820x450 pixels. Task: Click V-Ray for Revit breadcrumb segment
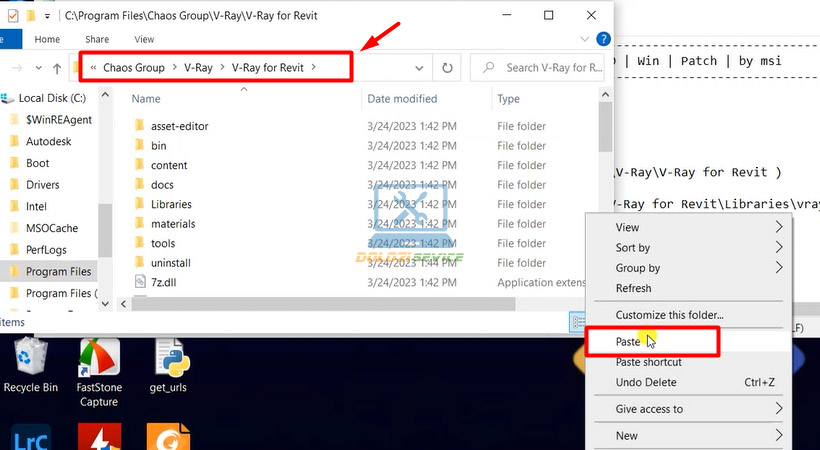tap(268, 68)
